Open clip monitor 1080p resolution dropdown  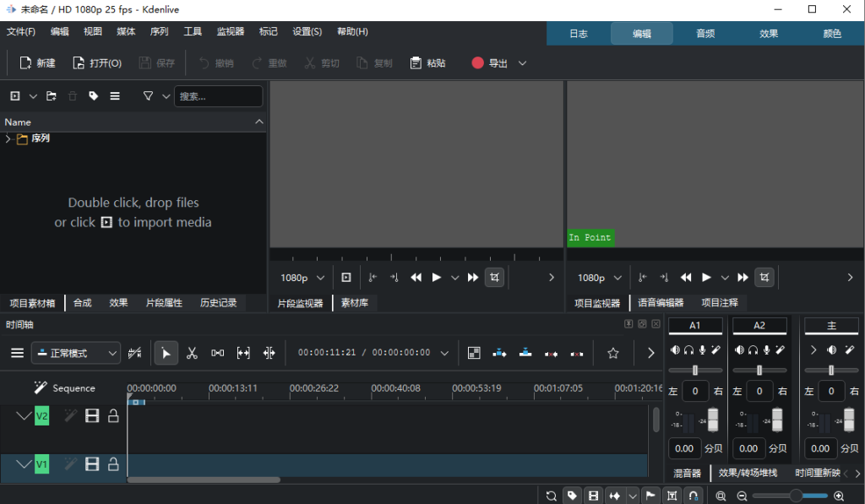(302, 278)
